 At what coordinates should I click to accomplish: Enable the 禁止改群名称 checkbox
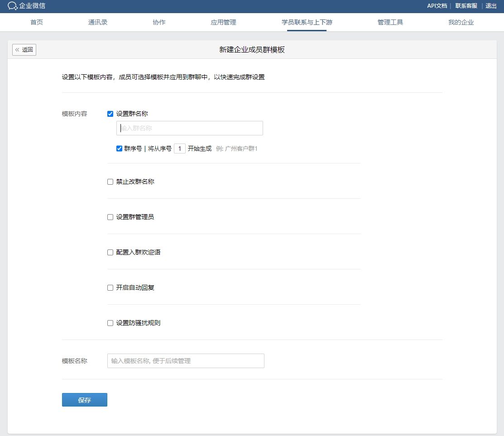tap(110, 182)
